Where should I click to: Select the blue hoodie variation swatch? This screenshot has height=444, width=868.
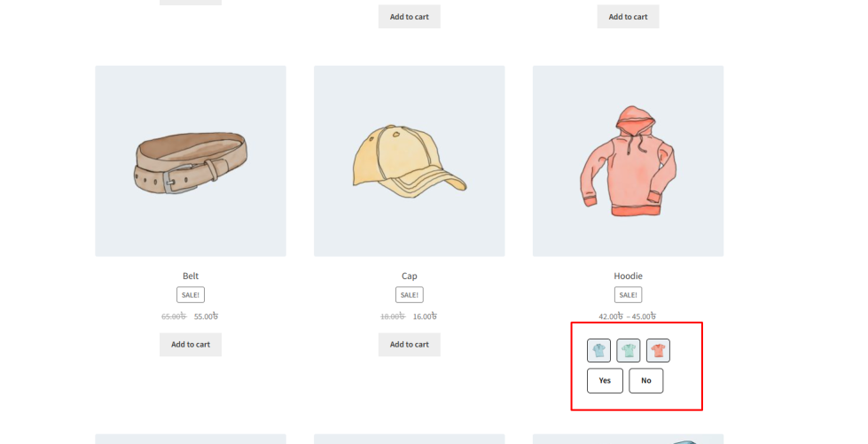click(x=598, y=351)
